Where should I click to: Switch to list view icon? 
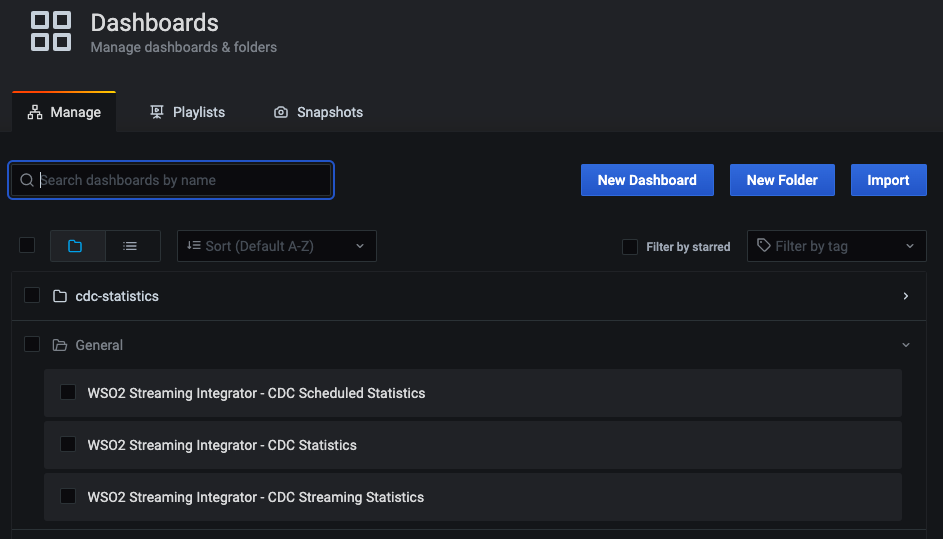tap(130, 246)
